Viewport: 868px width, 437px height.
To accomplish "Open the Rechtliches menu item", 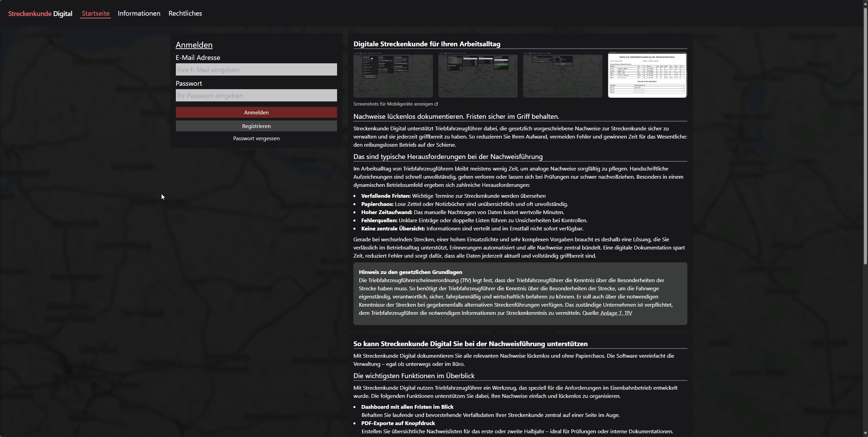I will (x=185, y=13).
